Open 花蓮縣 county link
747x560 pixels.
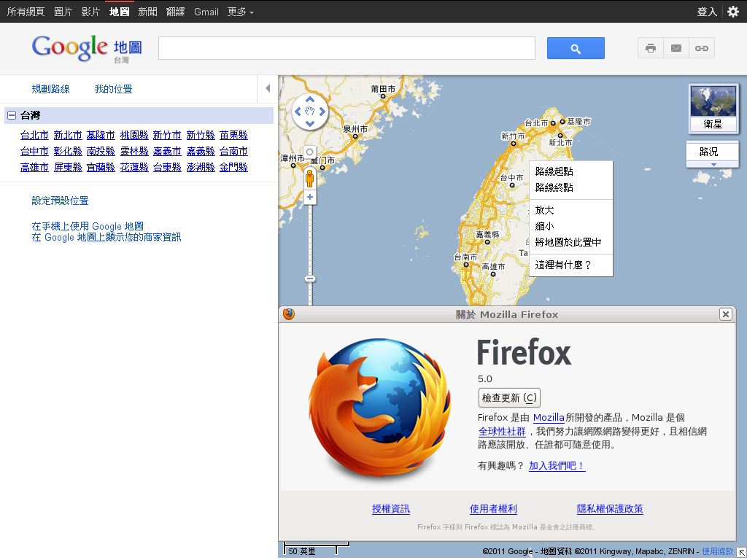pos(134,168)
